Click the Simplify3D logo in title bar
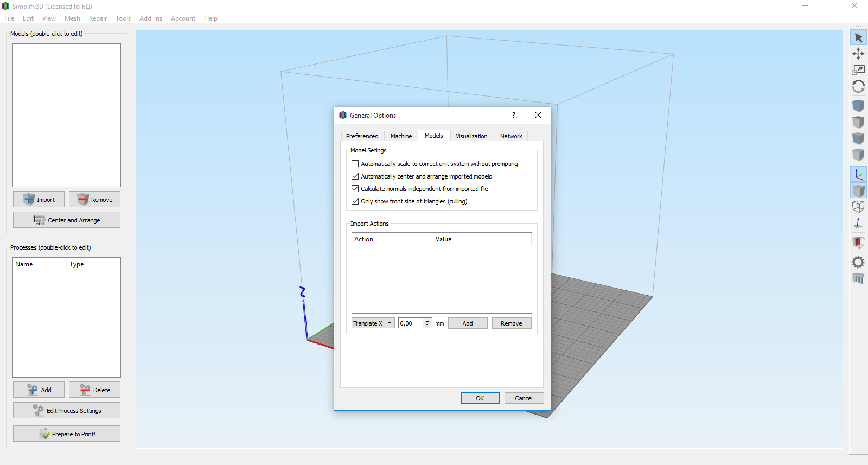This screenshot has width=868, height=465. [5, 6]
